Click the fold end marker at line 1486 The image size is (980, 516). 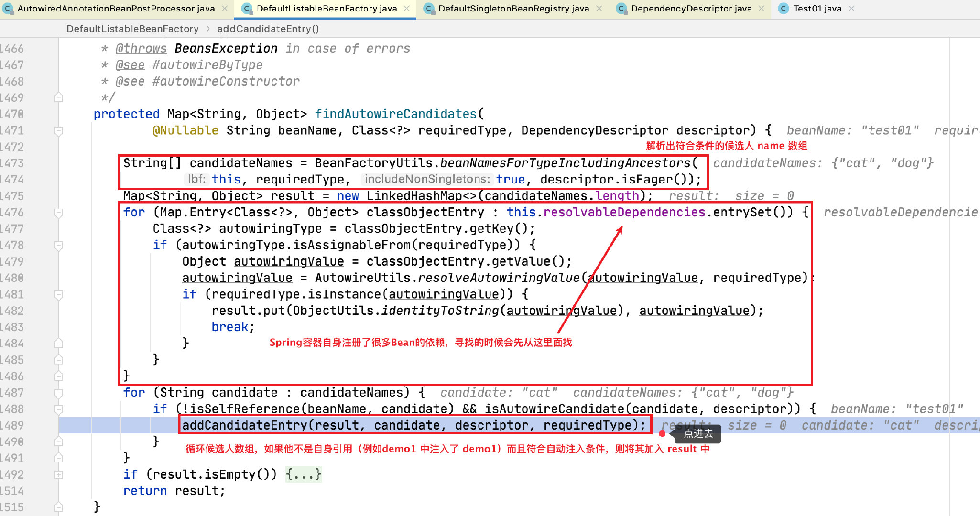point(59,376)
